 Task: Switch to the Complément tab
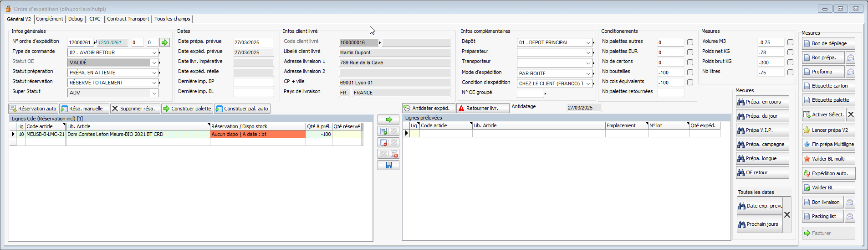click(50, 19)
